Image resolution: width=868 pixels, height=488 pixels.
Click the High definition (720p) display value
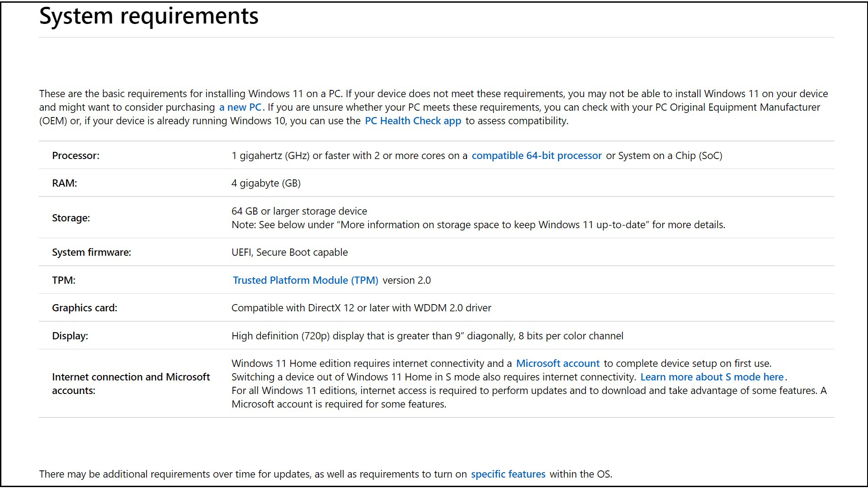coord(427,336)
